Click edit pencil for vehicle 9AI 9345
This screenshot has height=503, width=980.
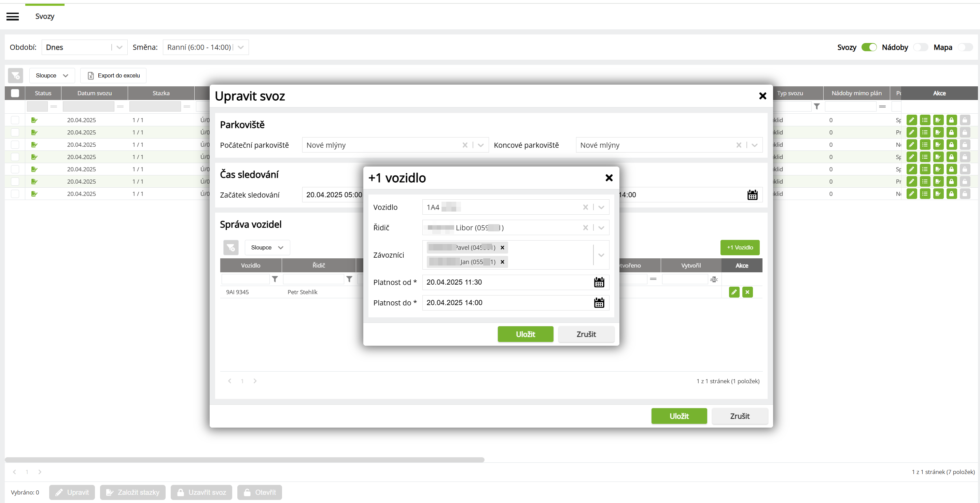pyautogui.click(x=734, y=292)
